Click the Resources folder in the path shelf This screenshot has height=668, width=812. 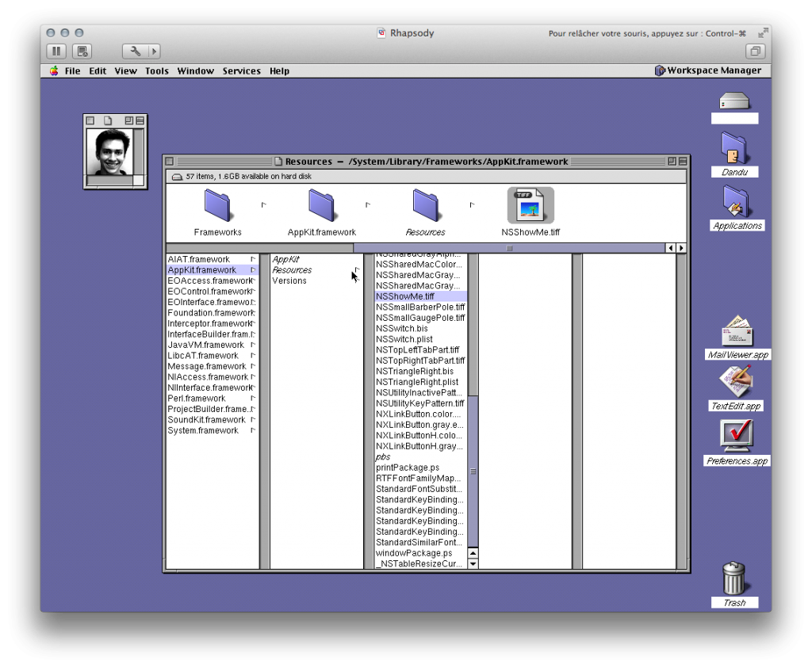(426, 205)
